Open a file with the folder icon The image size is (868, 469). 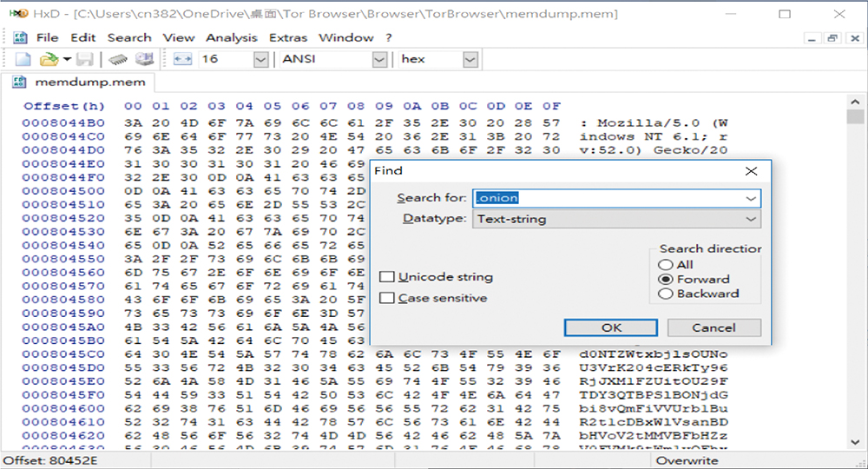tap(49, 59)
